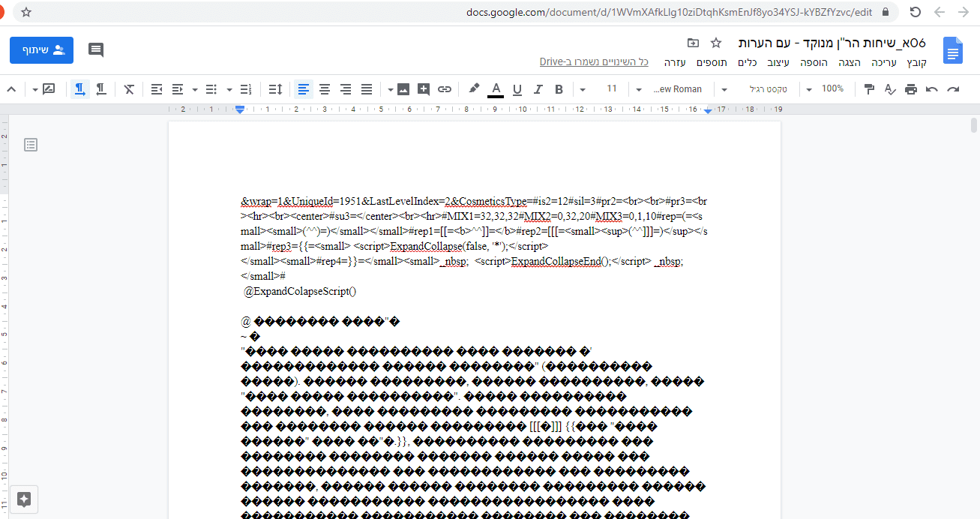Toggle italic formatting
The image size is (980, 519).
coord(536,88)
